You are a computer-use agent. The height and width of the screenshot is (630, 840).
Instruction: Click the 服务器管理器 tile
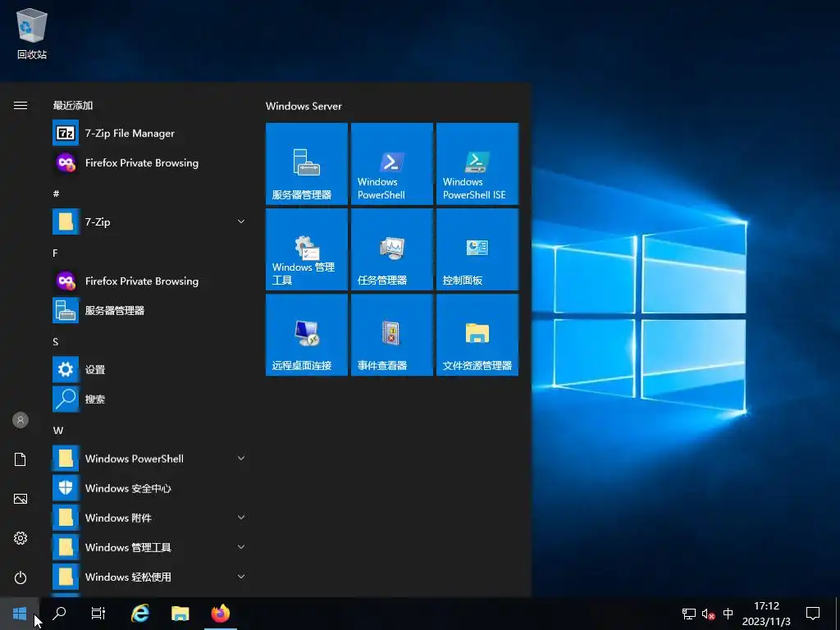[307, 164]
